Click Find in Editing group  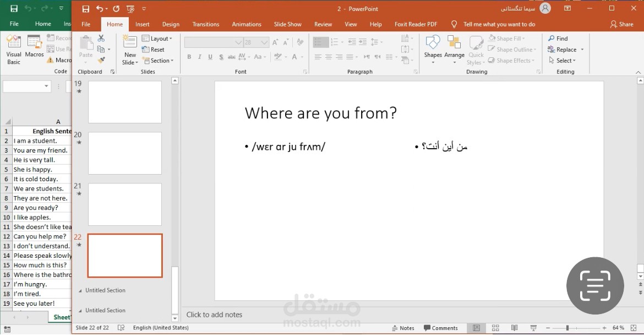click(558, 38)
